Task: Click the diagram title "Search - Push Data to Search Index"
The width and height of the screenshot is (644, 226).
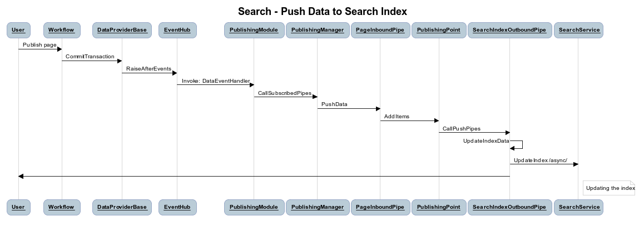Action: pyautogui.click(x=322, y=11)
